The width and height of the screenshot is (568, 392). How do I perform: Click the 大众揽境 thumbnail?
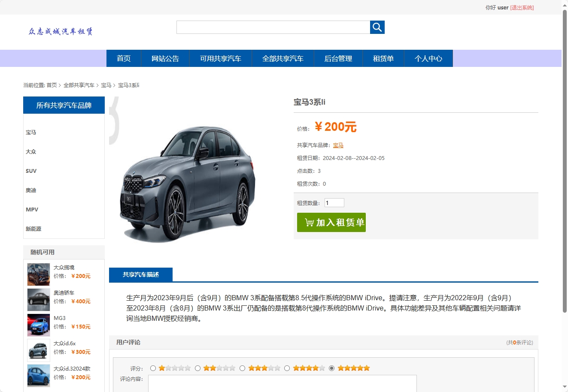(38, 274)
